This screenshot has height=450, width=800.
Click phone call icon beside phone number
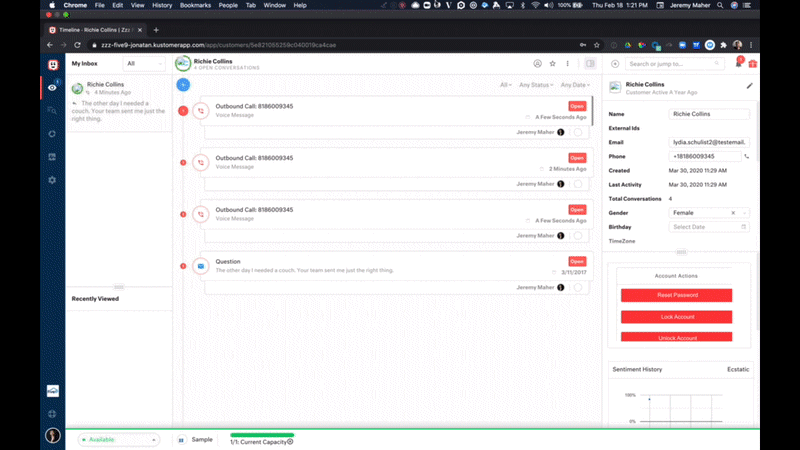(746, 156)
